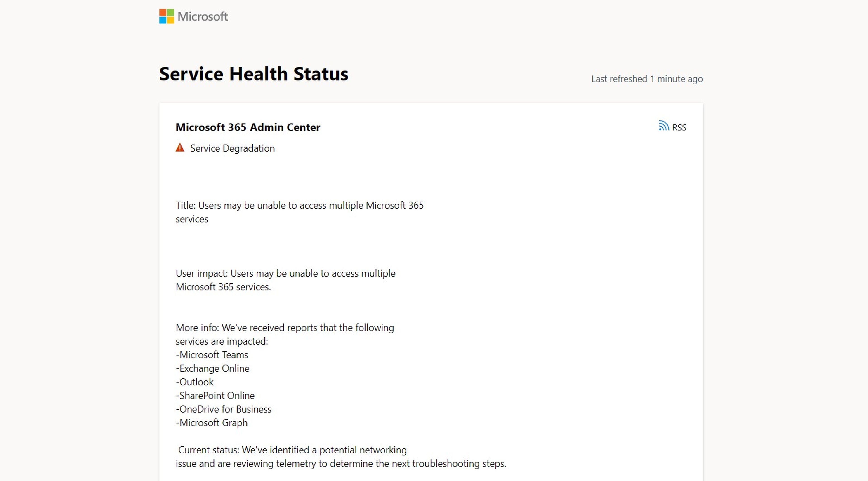Select the '-Microsoft Graph' list entry
Screen dimensions: 868x481
[212, 423]
